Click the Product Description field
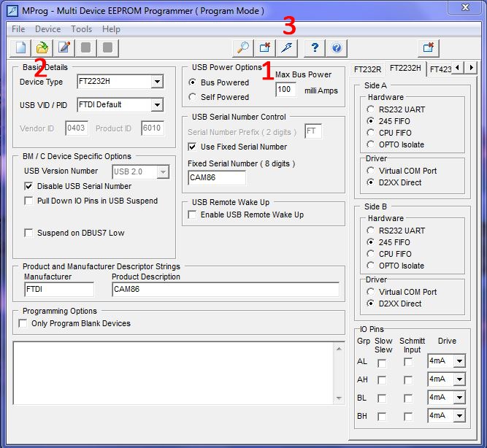This screenshot has height=448, width=487. pyautogui.click(x=226, y=290)
